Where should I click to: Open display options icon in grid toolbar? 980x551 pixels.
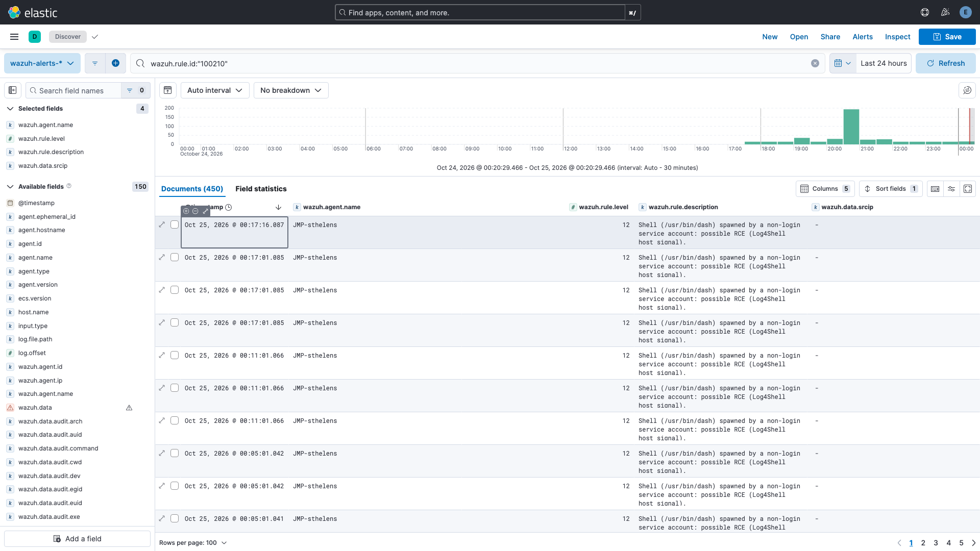point(951,189)
